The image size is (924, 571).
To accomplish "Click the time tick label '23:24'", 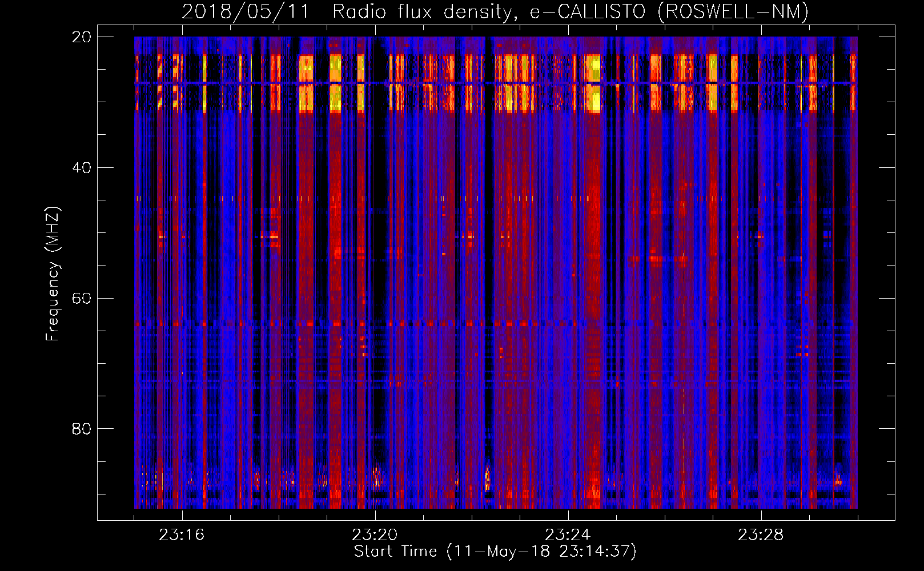I will click(568, 535).
